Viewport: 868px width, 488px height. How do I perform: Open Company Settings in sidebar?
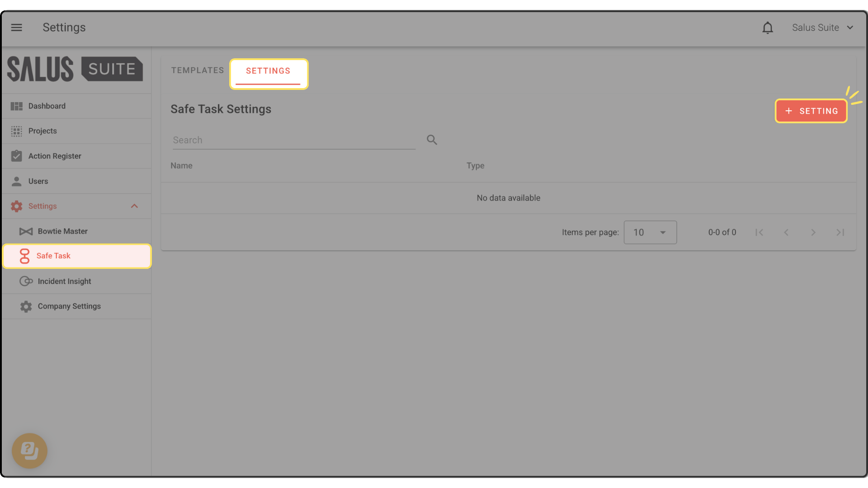click(69, 306)
